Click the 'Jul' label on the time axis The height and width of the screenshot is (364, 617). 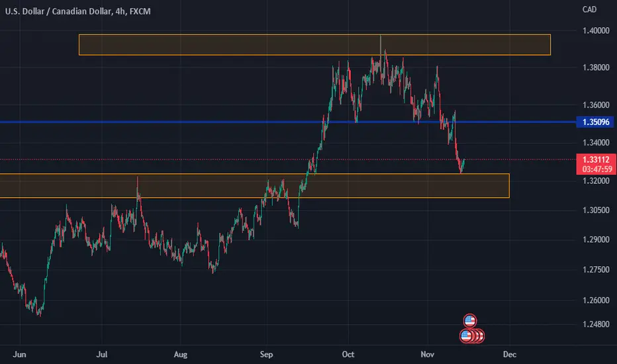pyautogui.click(x=101, y=355)
